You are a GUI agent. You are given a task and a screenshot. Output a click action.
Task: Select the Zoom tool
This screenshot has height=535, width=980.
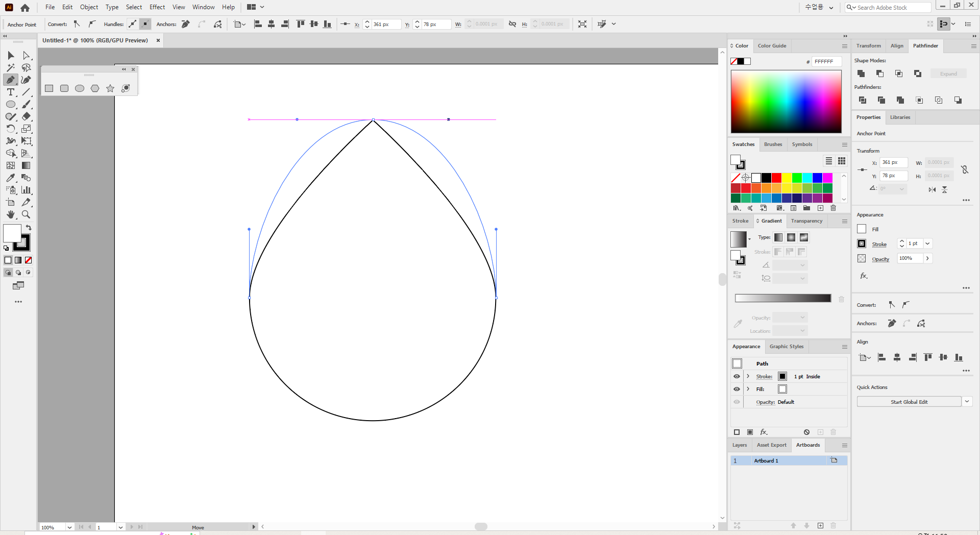[x=26, y=214]
